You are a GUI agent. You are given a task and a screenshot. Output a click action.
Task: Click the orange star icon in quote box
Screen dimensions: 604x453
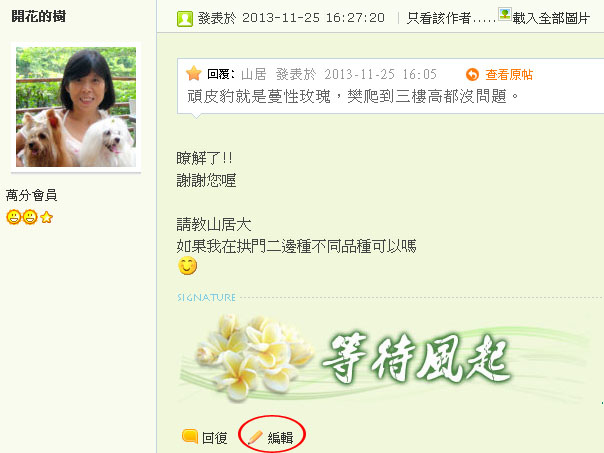194,73
